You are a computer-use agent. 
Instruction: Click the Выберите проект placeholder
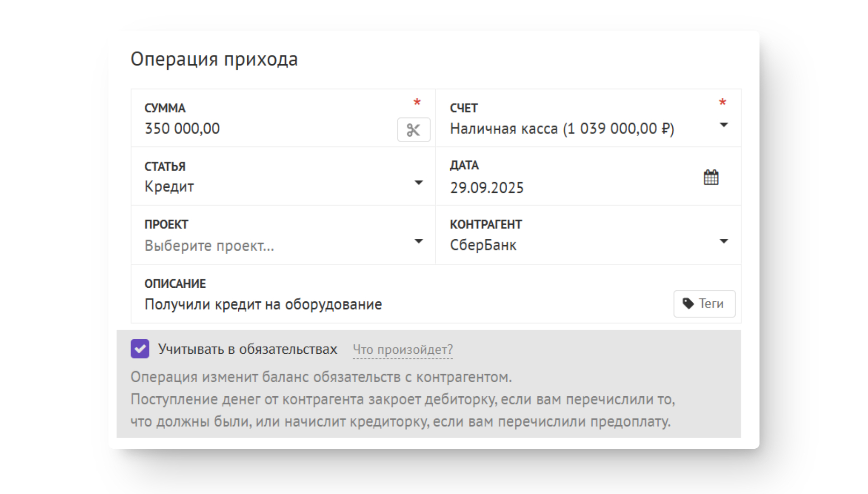209,246
